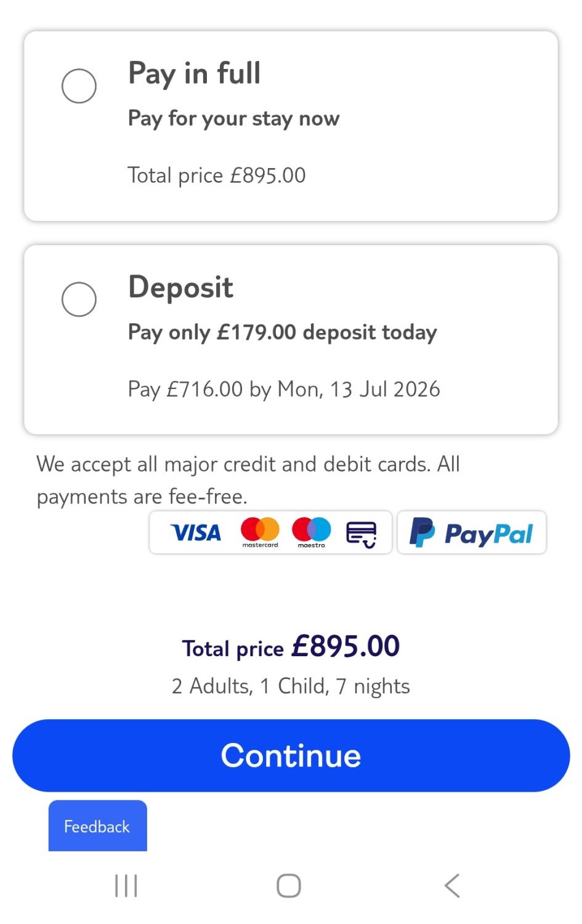Screen dimensions: 582x924
Task: Click the generic card icon beside Maestro
Action: point(361,533)
